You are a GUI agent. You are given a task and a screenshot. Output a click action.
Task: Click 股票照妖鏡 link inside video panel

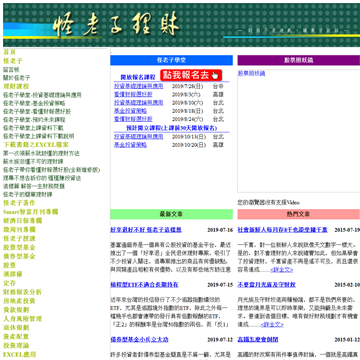(251, 74)
